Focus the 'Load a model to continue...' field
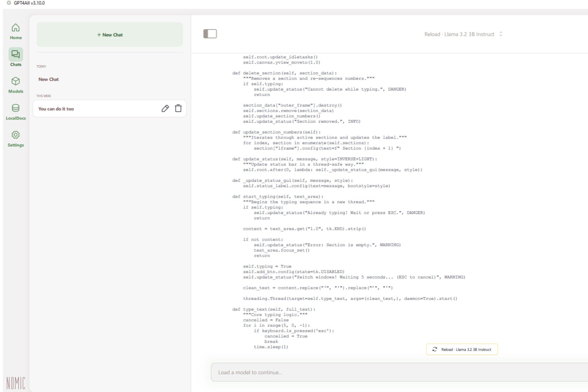Viewport: 588px width, 392px height. 399,372
